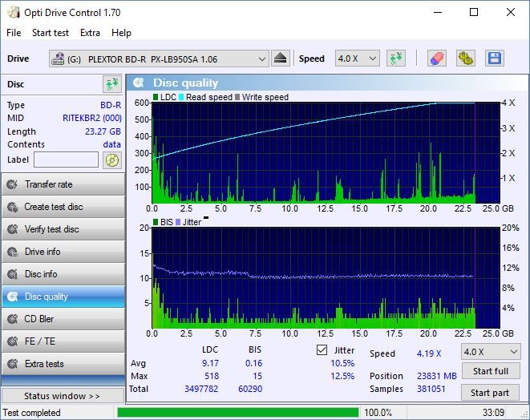Open the Transfer rate test
This screenshot has width=530, height=420.
tap(63, 184)
